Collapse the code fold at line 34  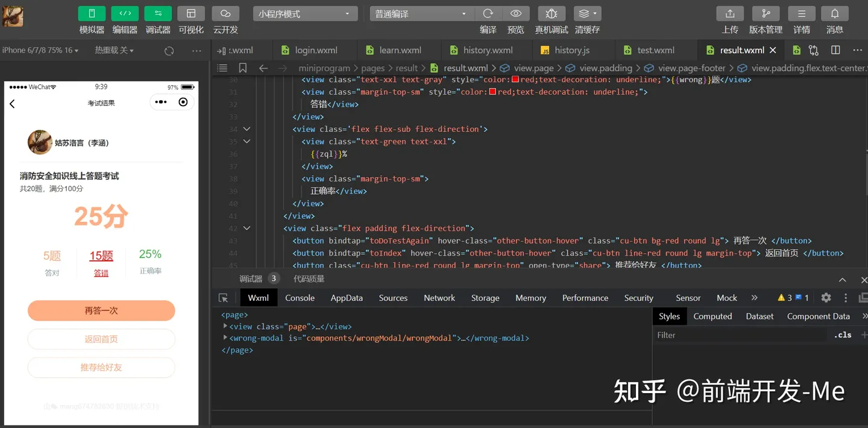[x=247, y=129]
